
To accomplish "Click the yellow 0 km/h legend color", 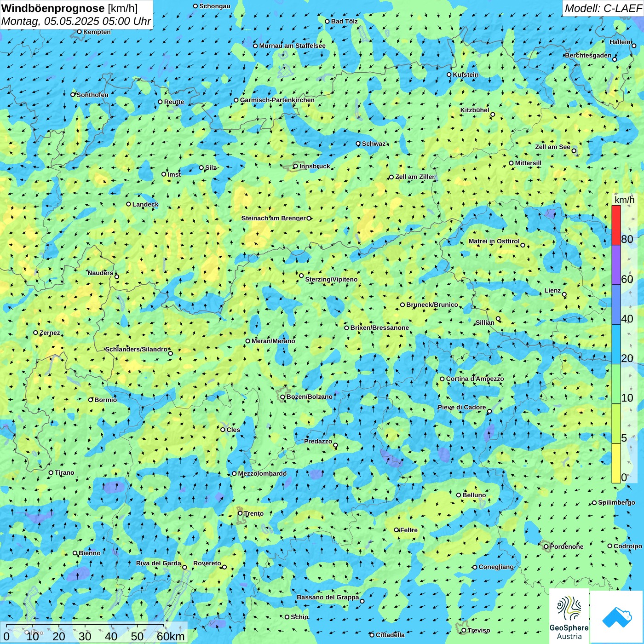I will coord(616,463).
